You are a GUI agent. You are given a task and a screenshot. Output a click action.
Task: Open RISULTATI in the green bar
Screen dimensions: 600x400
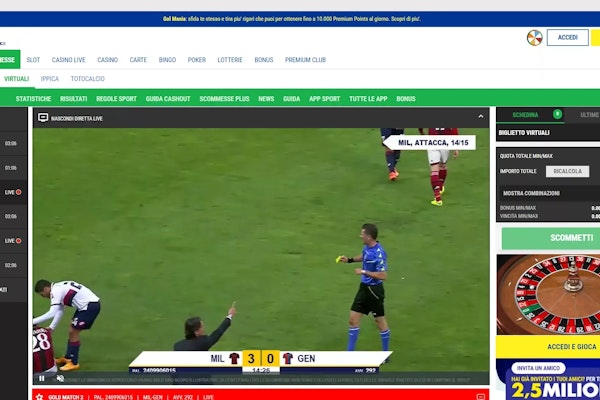pyautogui.click(x=73, y=99)
